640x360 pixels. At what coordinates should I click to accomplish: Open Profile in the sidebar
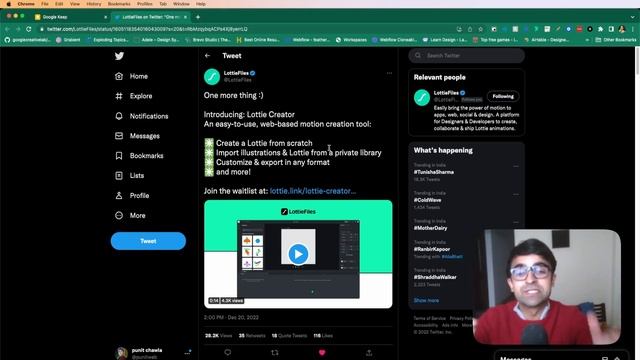(132, 196)
